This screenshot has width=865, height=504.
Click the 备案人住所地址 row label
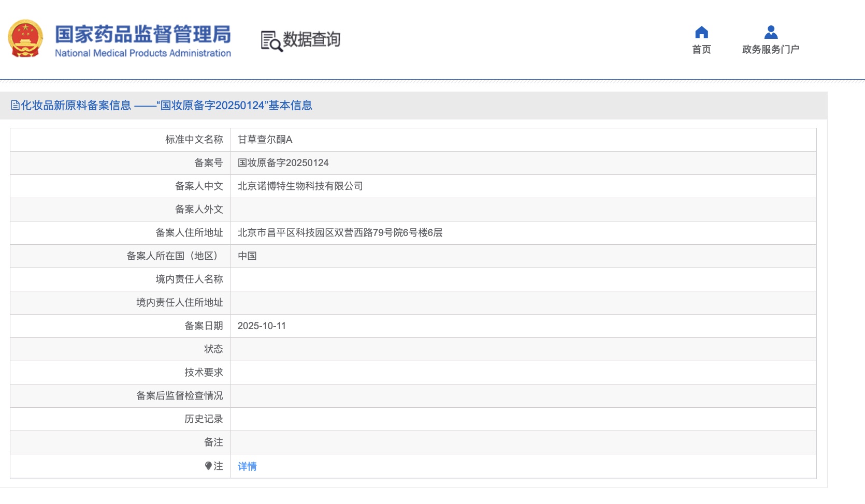tap(190, 233)
